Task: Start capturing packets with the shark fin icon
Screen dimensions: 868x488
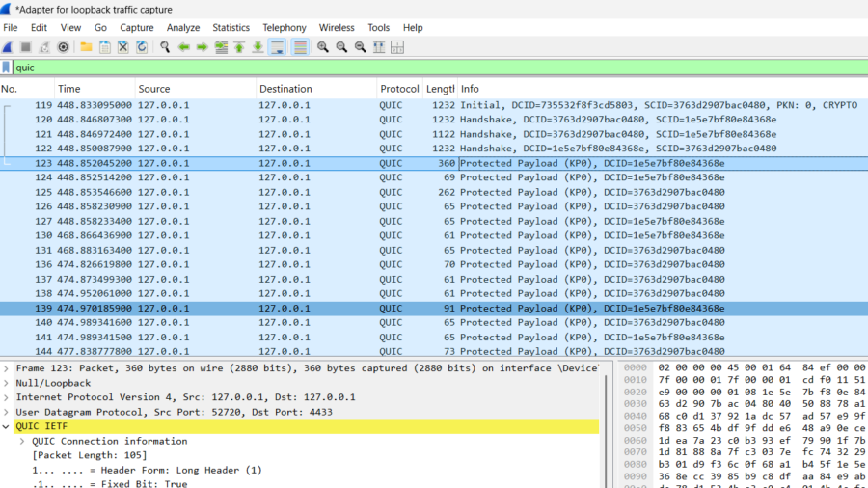Action: click(8, 47)
